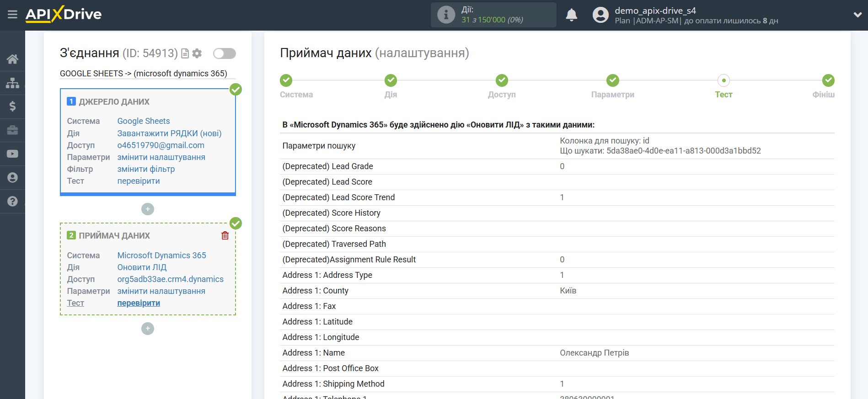Click the 'Доступ' step checkmark circle
868x399 pixels.
[x=502, y=80]
